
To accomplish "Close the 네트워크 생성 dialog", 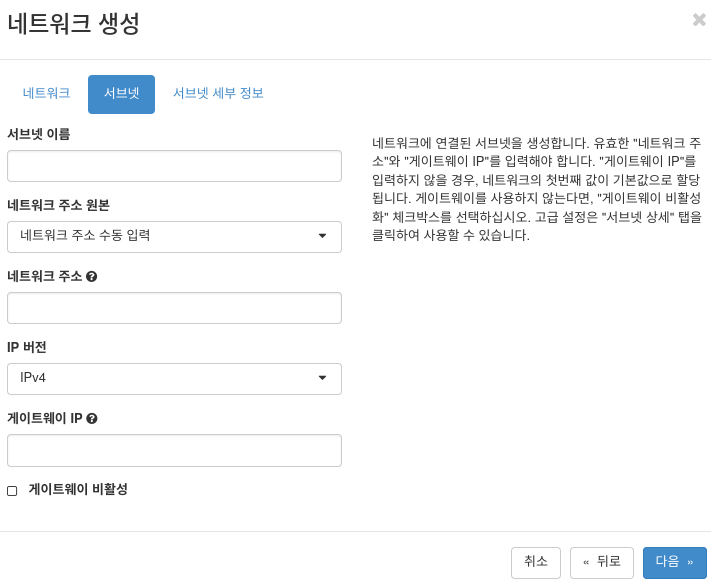I will tap(699, 20).
